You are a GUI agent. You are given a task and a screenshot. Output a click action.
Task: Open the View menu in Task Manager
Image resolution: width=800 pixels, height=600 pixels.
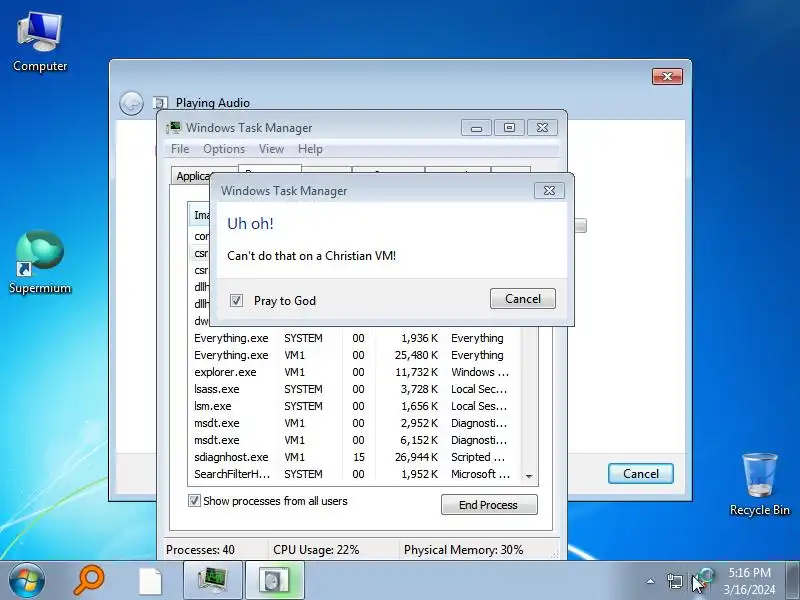point(271,149)
